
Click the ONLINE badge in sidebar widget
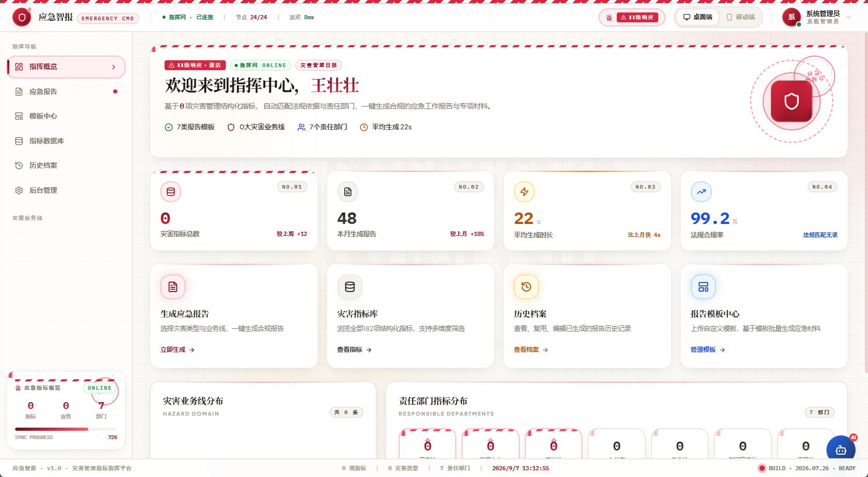(100, 388)
